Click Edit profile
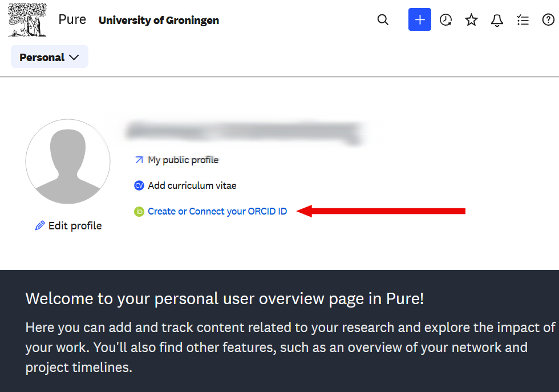Viewport: 559px width, 392px height. click(x=74, y=225)
